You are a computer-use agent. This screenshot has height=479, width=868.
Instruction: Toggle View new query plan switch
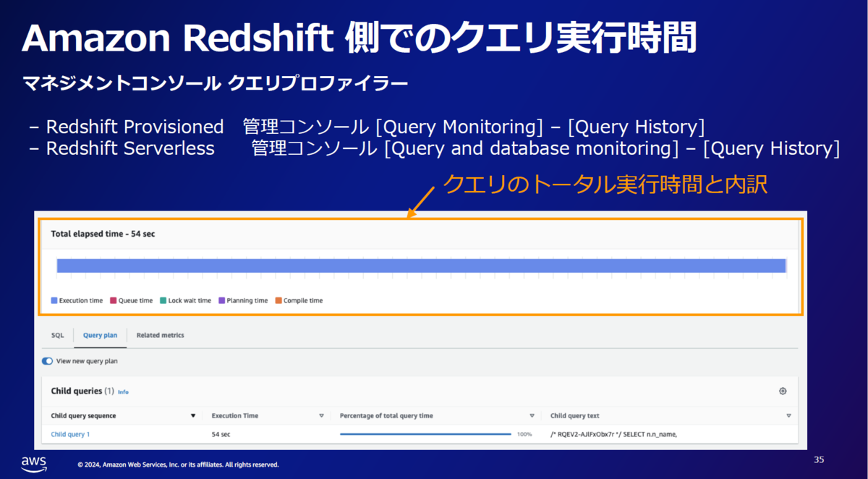click(x=48, y=361)
